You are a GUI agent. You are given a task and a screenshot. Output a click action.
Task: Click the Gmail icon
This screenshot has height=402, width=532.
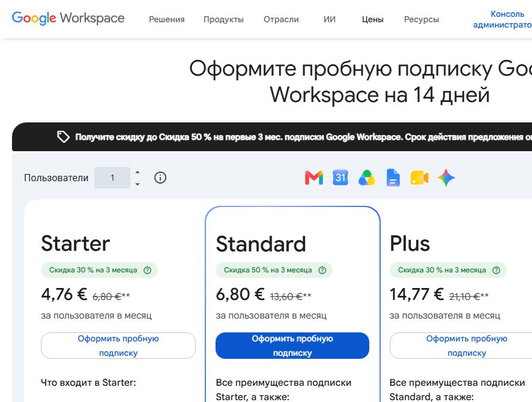coord(314,178)
